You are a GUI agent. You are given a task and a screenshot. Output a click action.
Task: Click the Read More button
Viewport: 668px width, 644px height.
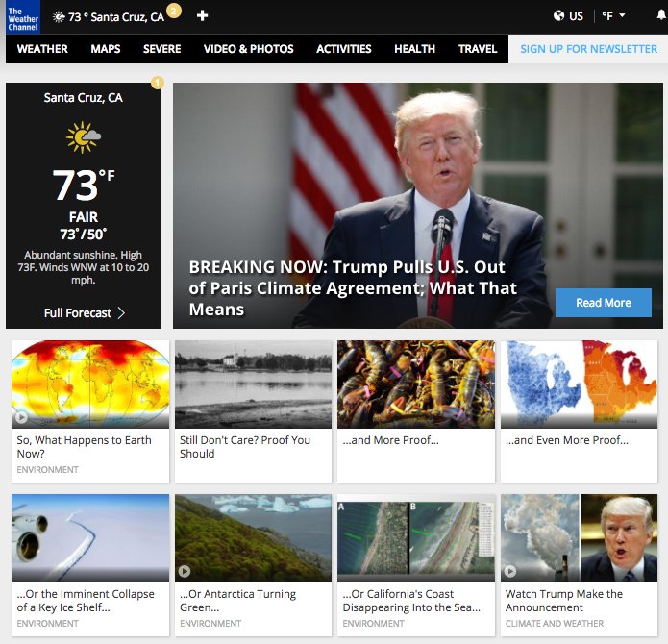pyautogui.click(x=604, y=303)
